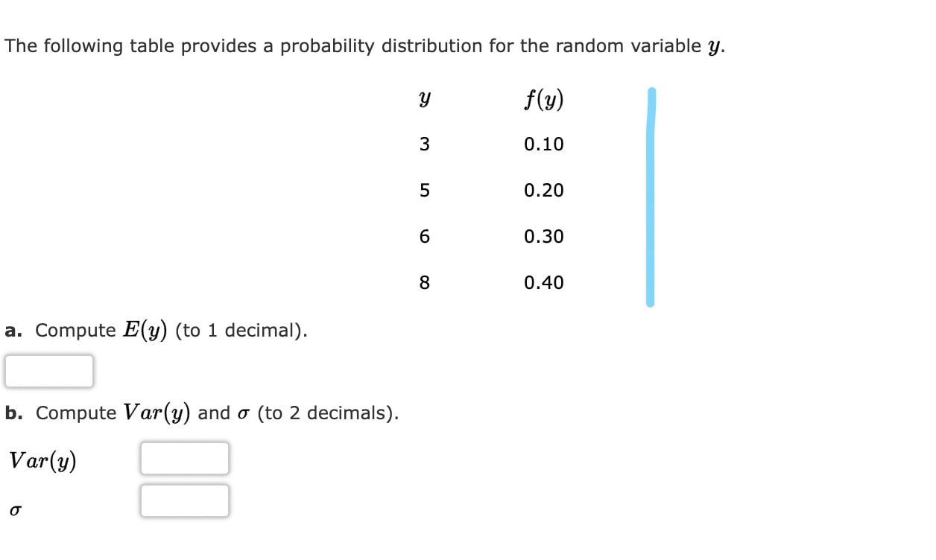Click the table value 8
The image size is (936, 560).
pos(423,282)
